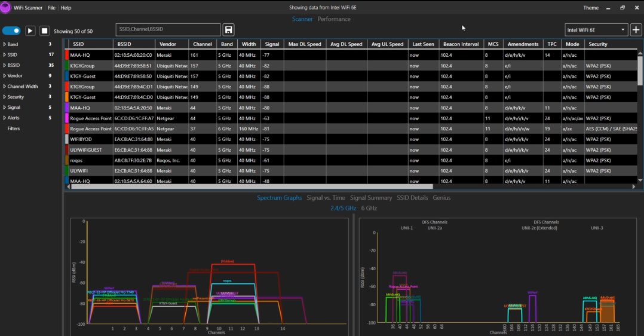
Task: Click the WiFi Scanner purple app logo
Action: 5,7
